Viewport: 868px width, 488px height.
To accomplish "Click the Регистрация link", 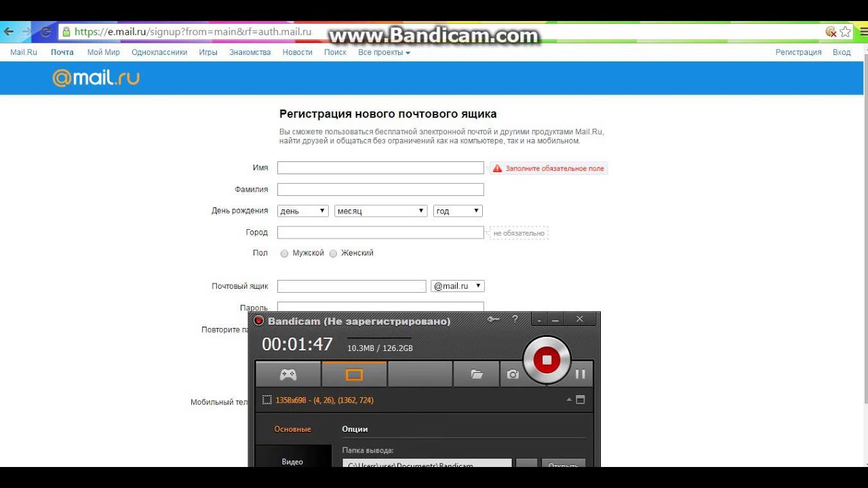I will 798,52.
